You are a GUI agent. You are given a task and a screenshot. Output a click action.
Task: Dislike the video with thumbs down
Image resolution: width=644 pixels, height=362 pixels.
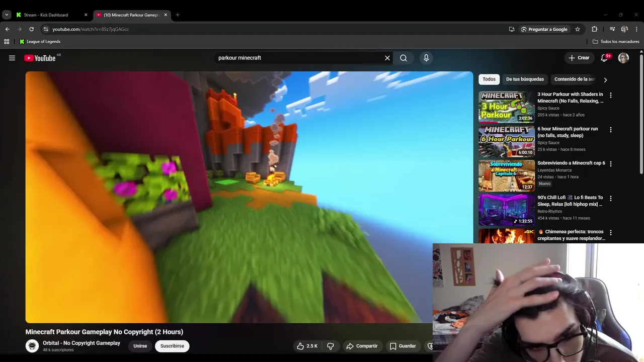(331, 346)
